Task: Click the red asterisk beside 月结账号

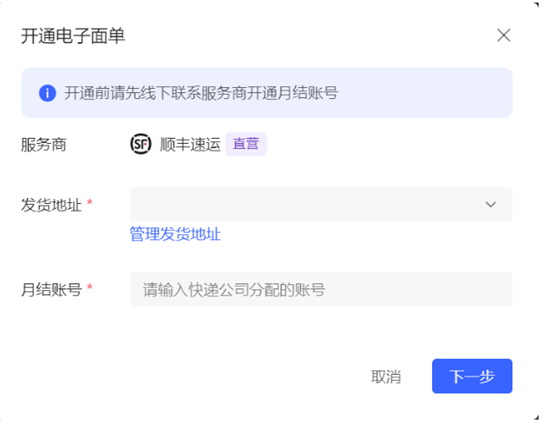Action: (90, 287)
